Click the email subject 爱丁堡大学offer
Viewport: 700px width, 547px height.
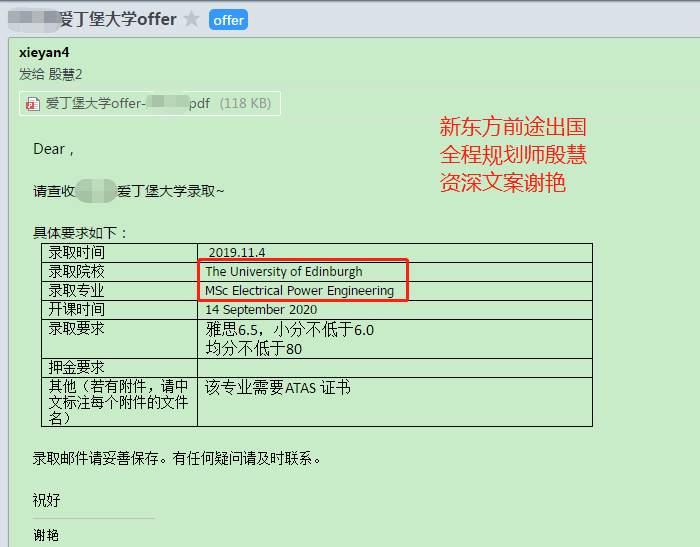pyautogui.click(x=118, y=19)
